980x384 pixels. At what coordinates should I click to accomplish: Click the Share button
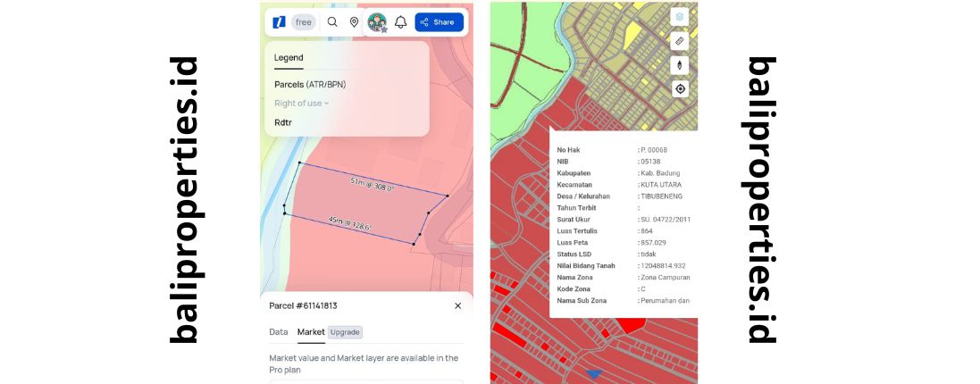pos(439,22)
